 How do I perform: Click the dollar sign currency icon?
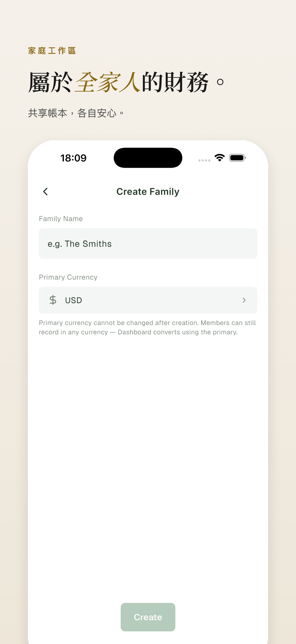tap(53, 300)
